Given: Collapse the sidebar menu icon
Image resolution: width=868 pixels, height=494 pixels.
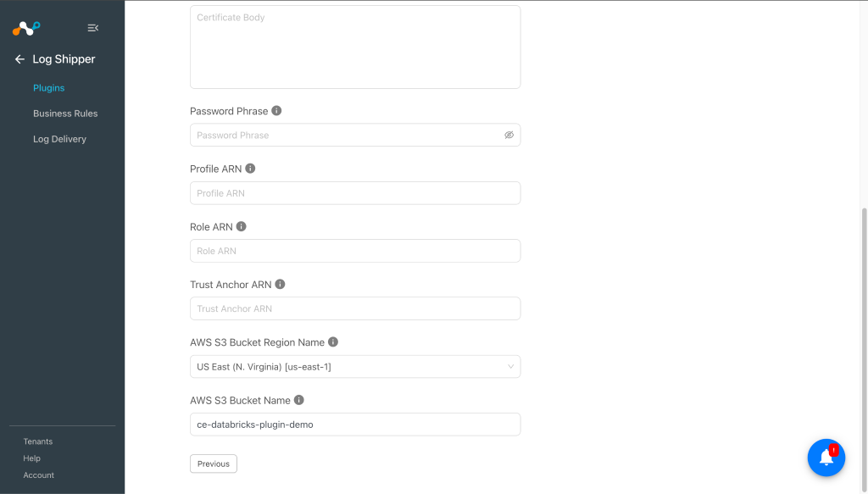Looking at the screenshot, I should click(93, 28).
